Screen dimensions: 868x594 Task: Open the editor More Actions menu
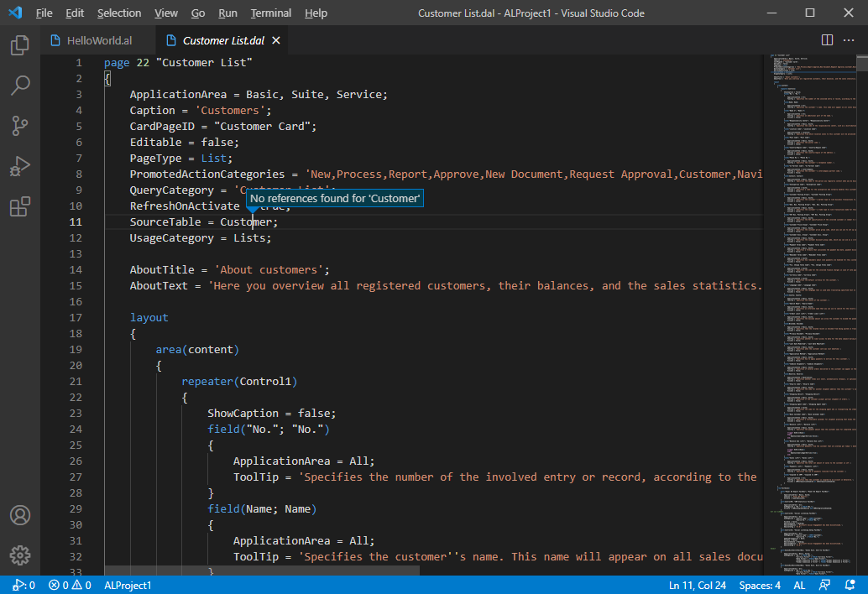[x=849, y=39]
